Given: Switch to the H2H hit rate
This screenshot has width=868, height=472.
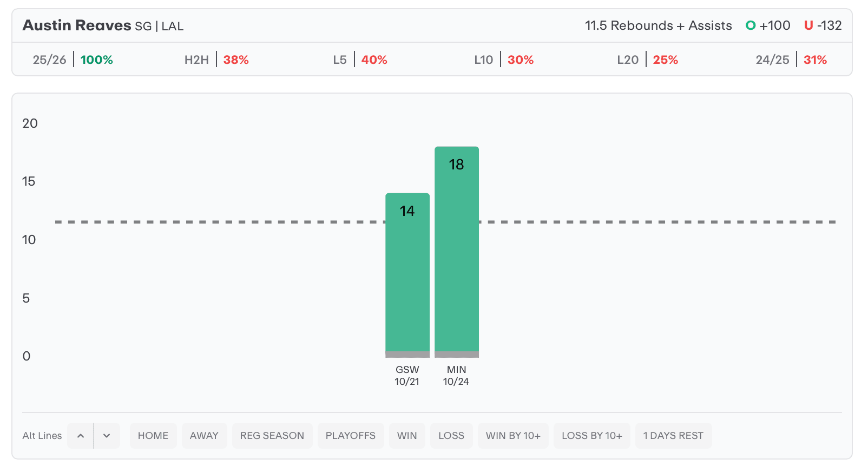Looking at the screenshot, I should (216, 60).
